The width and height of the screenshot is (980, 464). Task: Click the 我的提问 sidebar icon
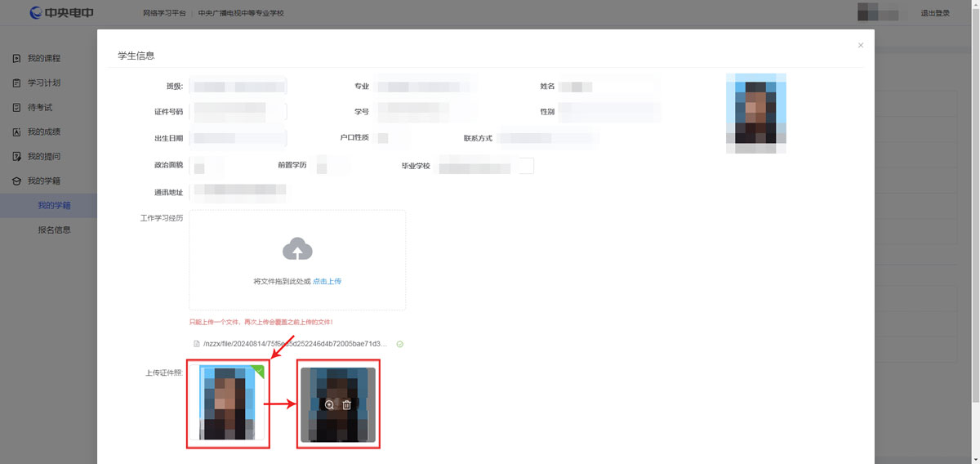pos(16,156)
